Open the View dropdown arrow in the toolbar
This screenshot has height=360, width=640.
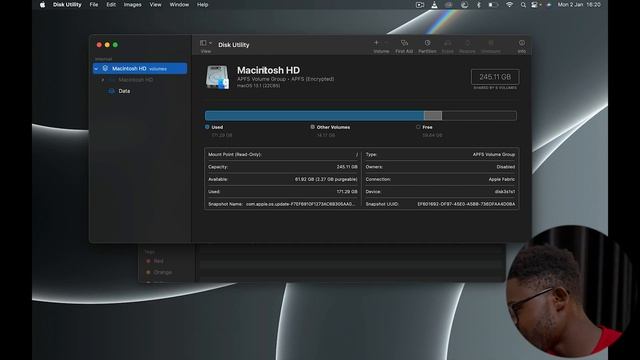pyautogui.click(x=210, y=43)
